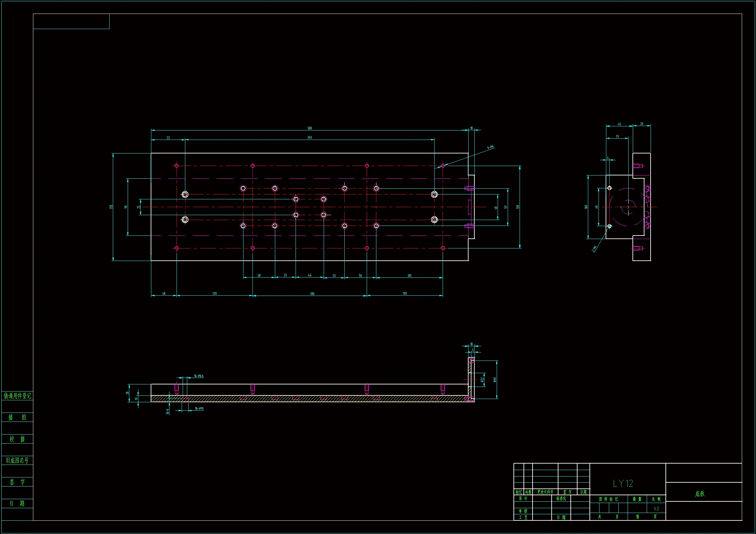Click the 借通用件登记 sidebar cell
This screenshot has height=534, width=756.
pyautogui.click(x=17, y=396)
